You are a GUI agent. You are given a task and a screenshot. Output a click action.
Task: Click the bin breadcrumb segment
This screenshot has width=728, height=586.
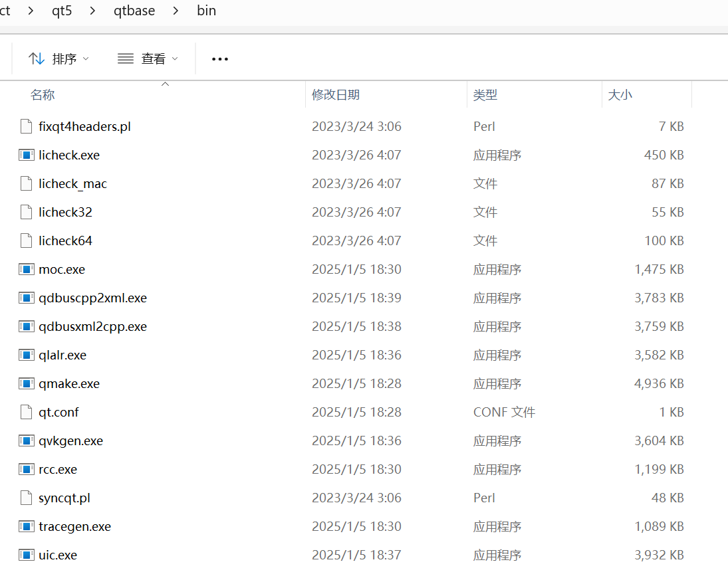(207, 11)
